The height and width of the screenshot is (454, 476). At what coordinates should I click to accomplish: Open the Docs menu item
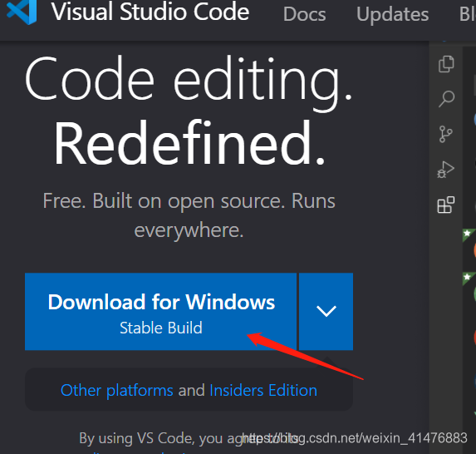[x=305, y=14]
